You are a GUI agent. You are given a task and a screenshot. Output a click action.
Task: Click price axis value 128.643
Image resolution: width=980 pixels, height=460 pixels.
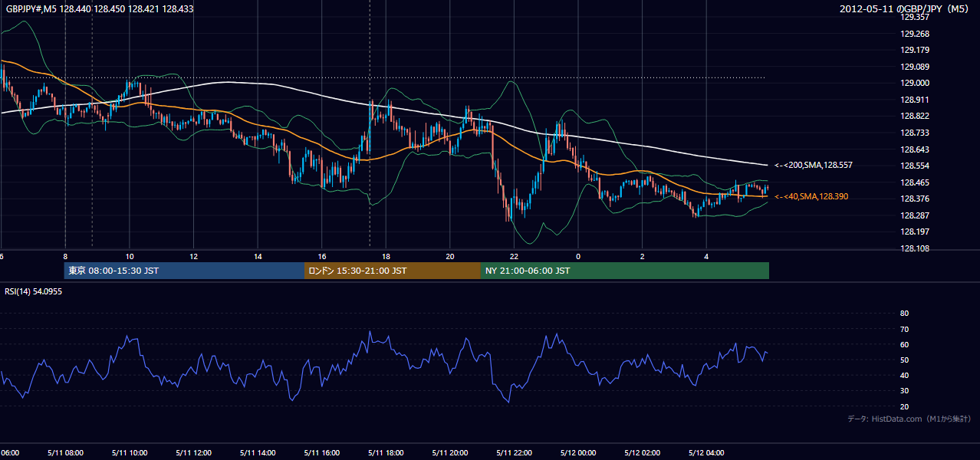[915, 149]
